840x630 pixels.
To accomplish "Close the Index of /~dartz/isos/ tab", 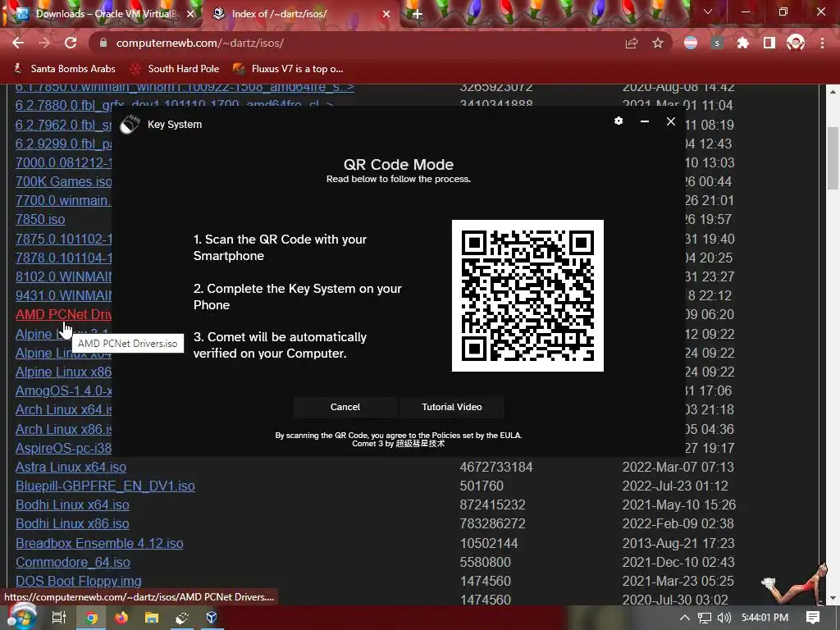I will pyautogui.click(x=386, y=15).
